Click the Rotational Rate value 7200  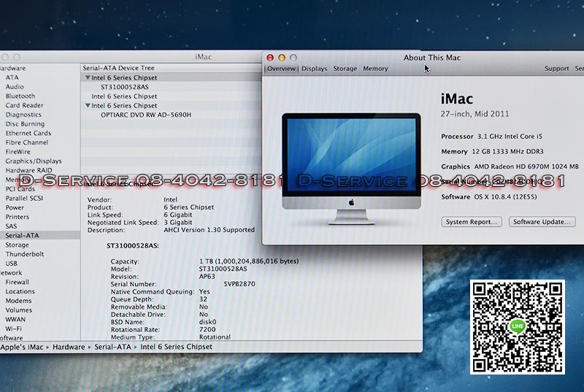pyautogui.click(x=207, y=329)
